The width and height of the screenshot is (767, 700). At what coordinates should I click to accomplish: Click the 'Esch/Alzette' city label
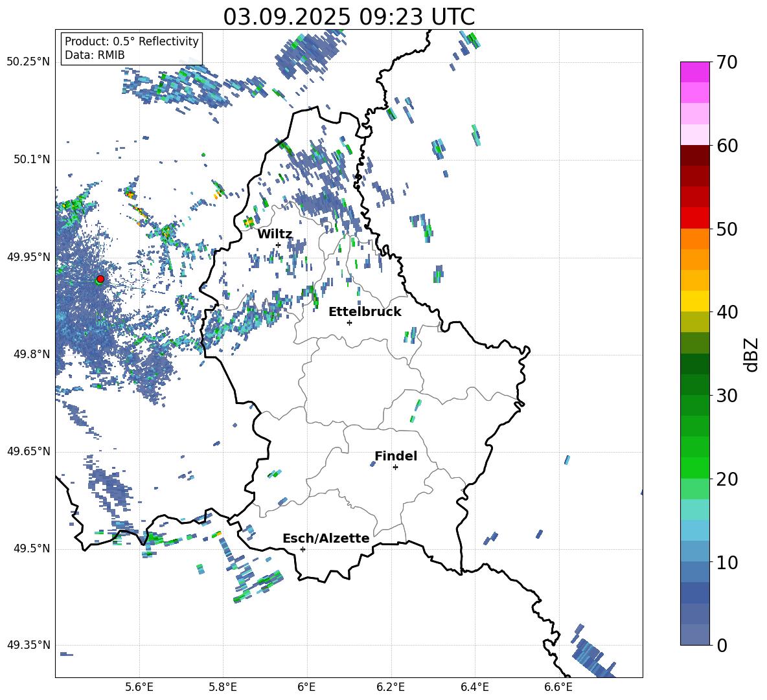(x=326, y=538)
